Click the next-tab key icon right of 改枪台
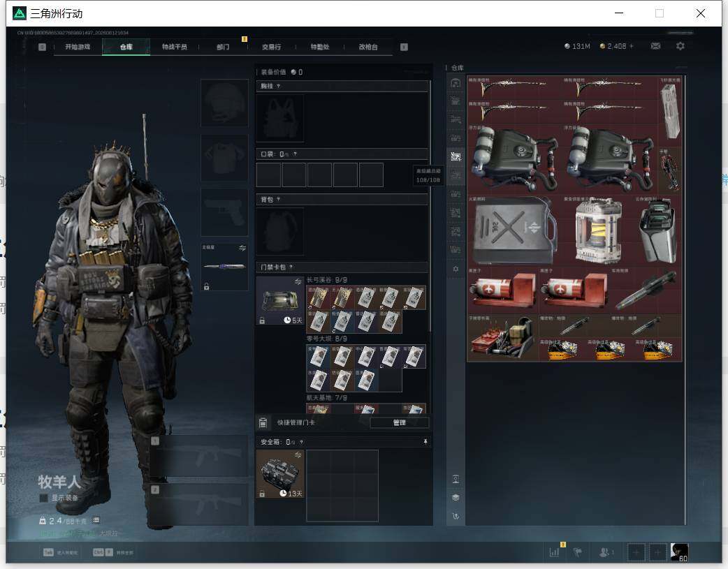This screenshot has width=728, height=569. [x=404, y=47]
